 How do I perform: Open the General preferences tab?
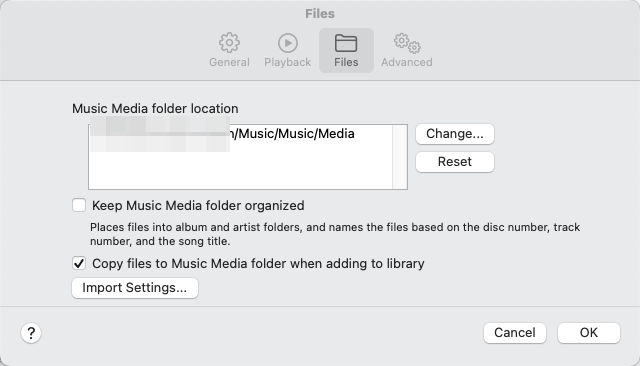(x=229, y=50)
